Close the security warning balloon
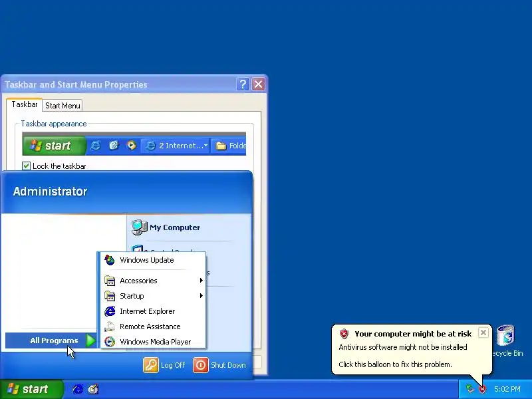532x399 pixels. pyautogui.click(x=483, y=332)
